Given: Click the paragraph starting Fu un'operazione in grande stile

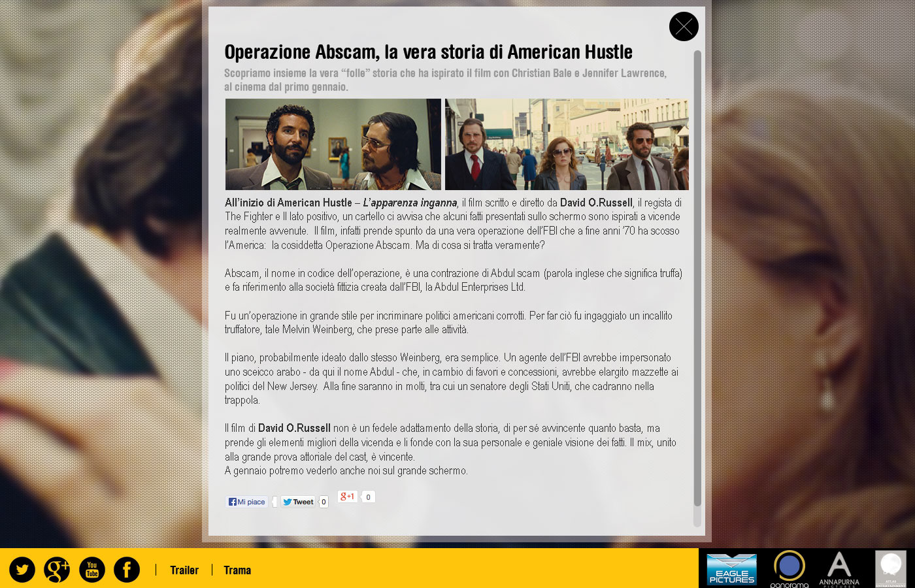Looking at the screenshot, I should pos(448,323).
